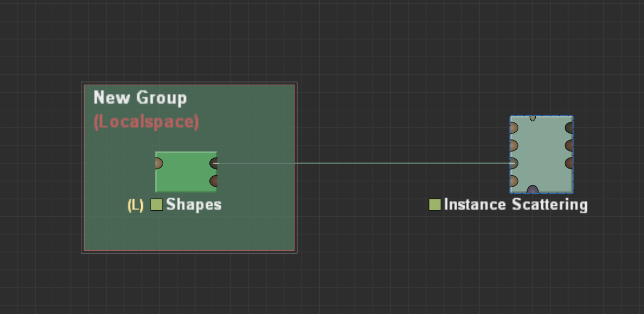
Task: Click the Instance Scattering label text
Action: click(x=516, y=204)
